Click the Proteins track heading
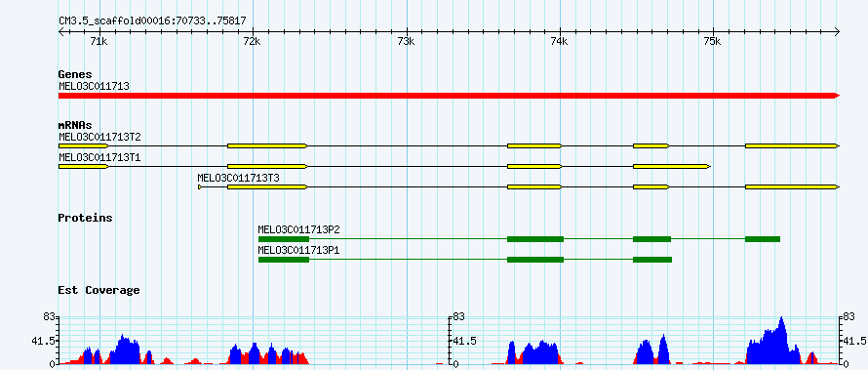The width and height of the screenshot is (868, 370). point(85,218)
